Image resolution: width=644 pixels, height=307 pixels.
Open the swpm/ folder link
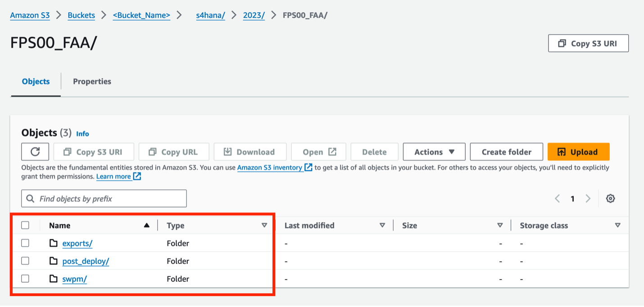tap(74, 279)
